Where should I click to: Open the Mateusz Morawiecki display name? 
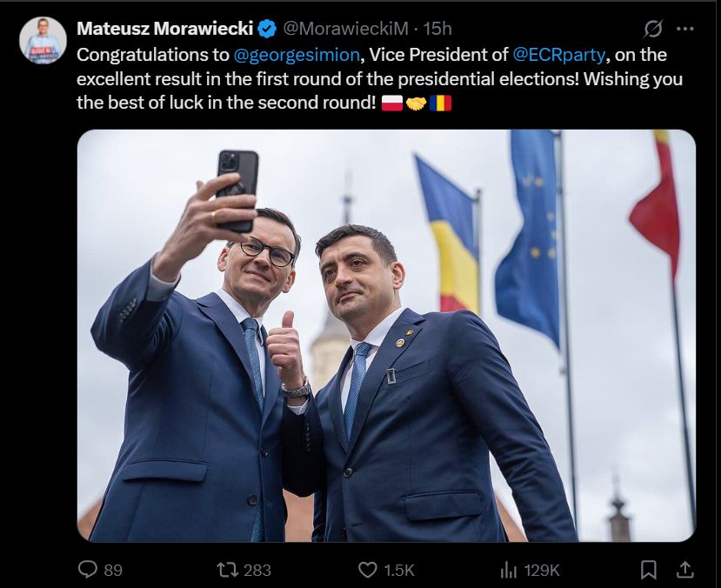point(165,29)
